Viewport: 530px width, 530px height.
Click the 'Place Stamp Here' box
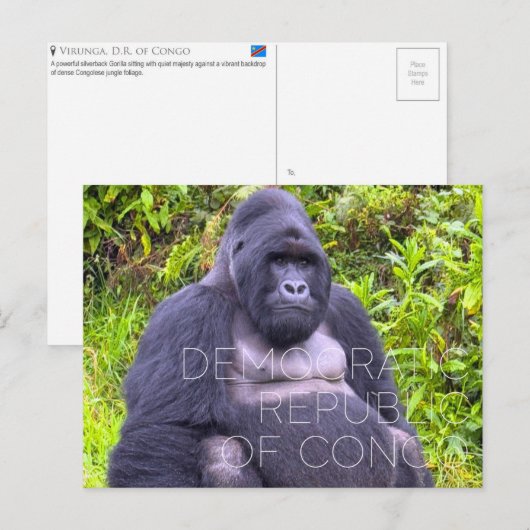point(418,74)
